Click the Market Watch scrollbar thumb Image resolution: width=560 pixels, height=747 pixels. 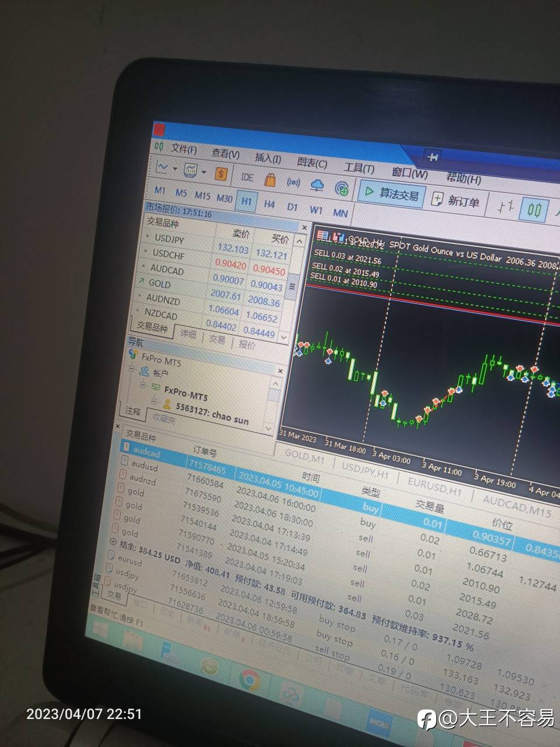click(x=292, y=286)
